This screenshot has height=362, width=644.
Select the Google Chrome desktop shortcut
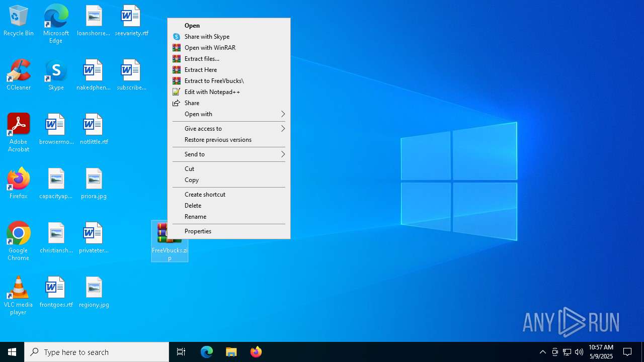[19, 241]
